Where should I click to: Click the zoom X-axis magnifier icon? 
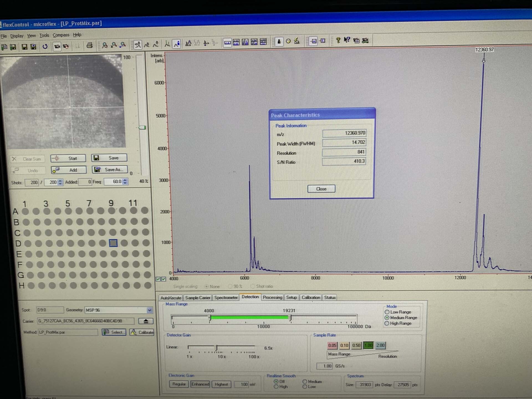[114, 45]
